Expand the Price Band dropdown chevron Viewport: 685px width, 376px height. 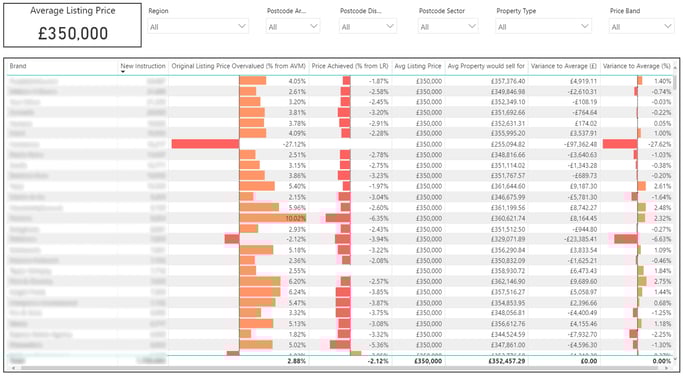668,26
